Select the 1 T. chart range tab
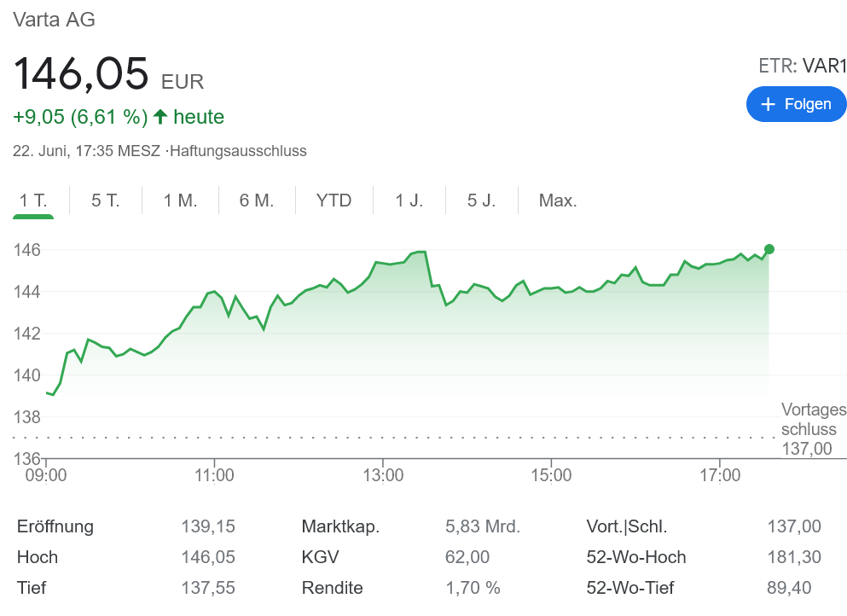 33,200
